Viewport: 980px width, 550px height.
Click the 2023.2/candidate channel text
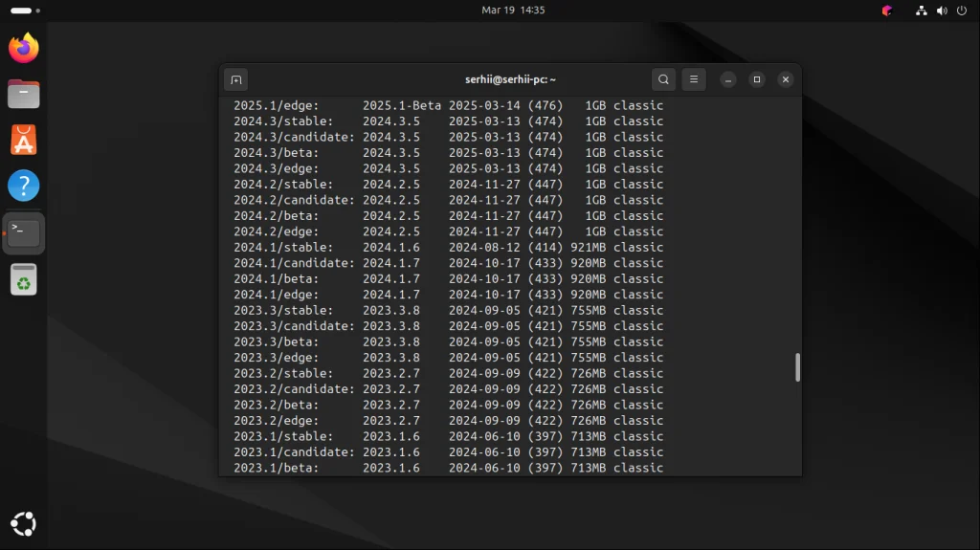[294, 389]
